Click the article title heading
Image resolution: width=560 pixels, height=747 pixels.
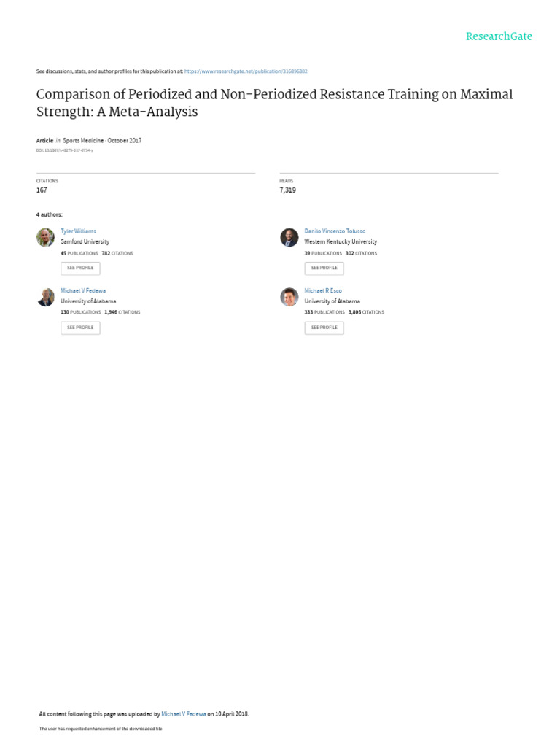click(274, 102)
